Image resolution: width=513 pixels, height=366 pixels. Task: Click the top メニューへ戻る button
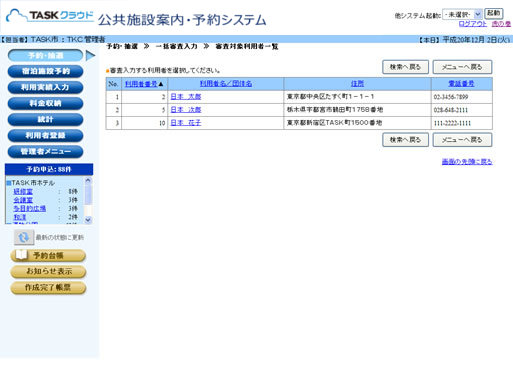(462, 67)
